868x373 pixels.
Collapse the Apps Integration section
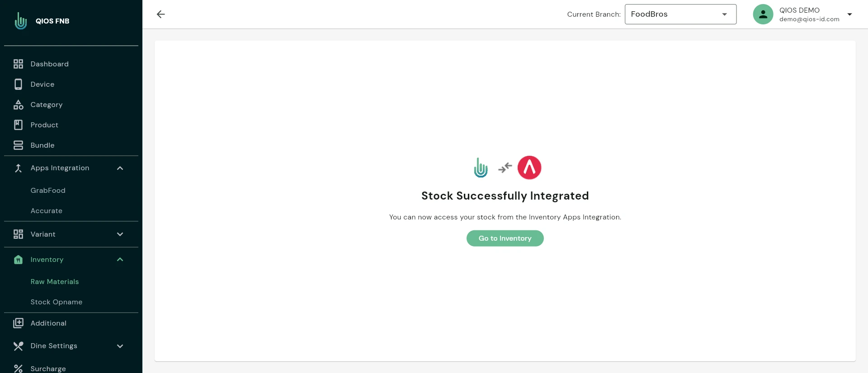[x=120, y=168]
